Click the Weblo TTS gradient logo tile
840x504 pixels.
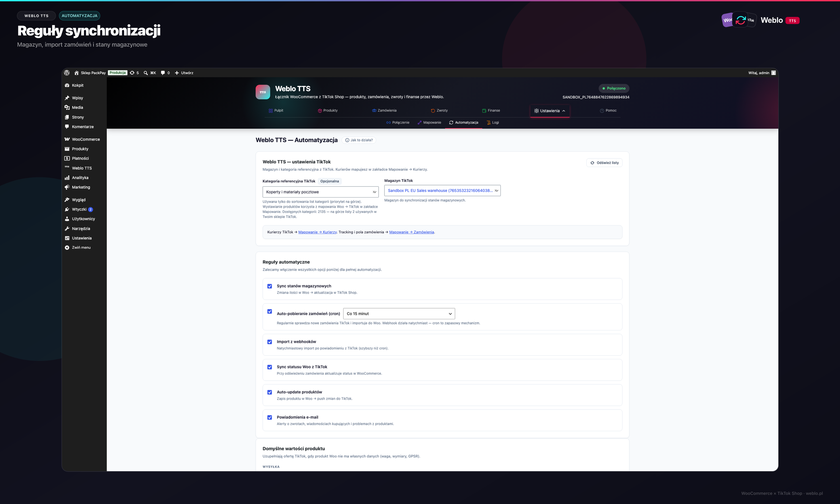263,92
